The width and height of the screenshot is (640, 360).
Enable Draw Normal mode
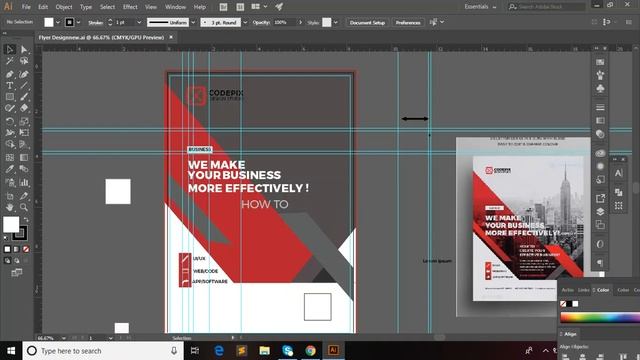7,260
